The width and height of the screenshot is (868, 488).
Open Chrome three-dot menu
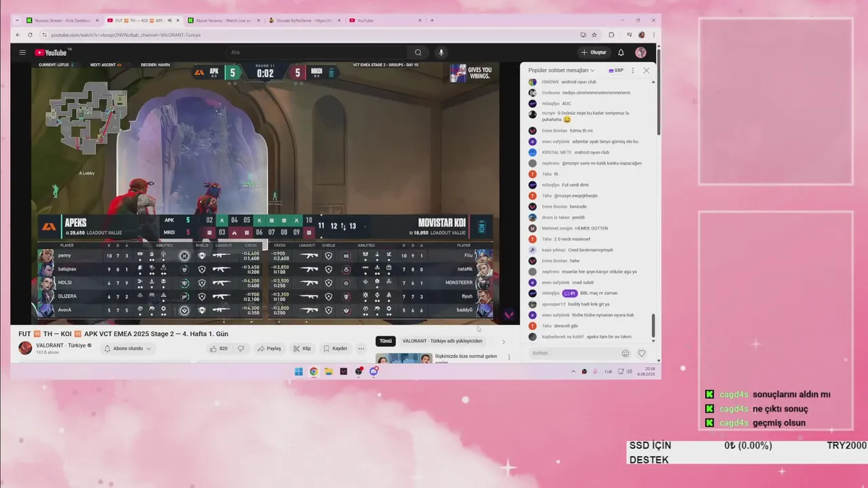tap(654, 35)
